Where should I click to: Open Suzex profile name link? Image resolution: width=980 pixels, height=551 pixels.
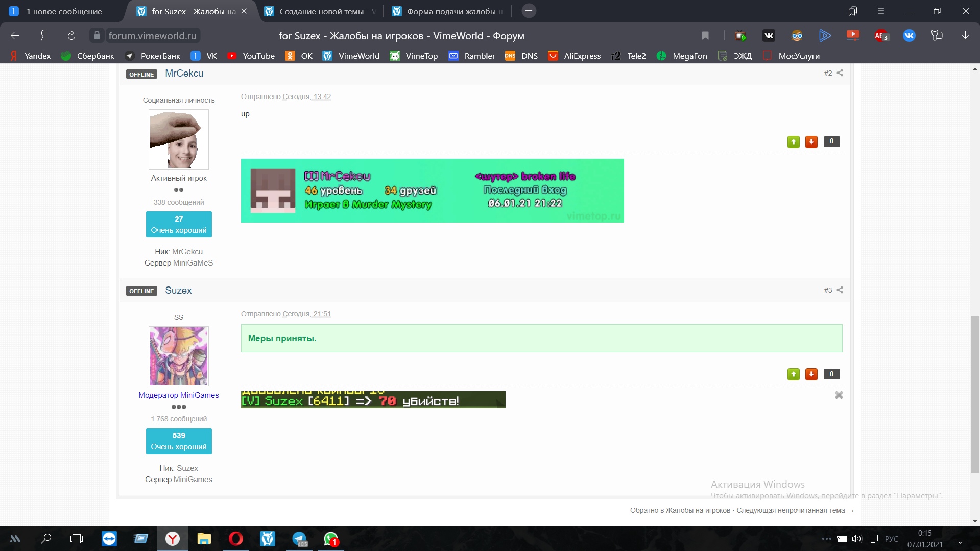(178, 290)
